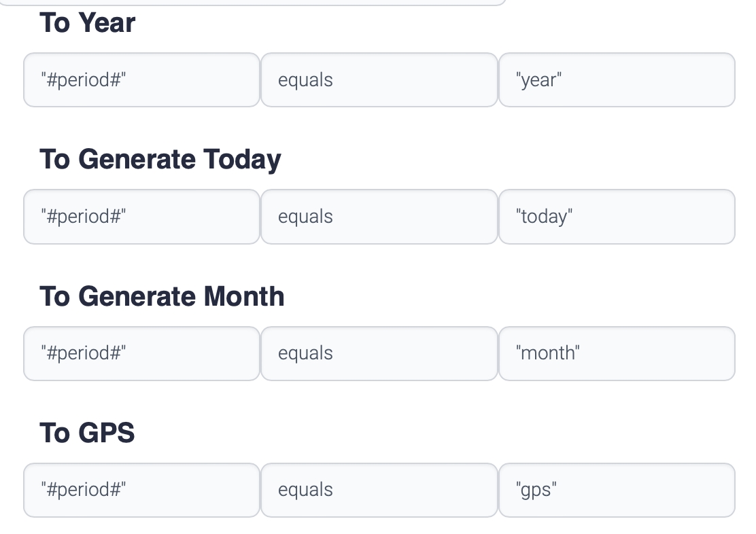Open the equals operator under To Year
This screenshot has width=756, height=534.
[x=379, y=80]
